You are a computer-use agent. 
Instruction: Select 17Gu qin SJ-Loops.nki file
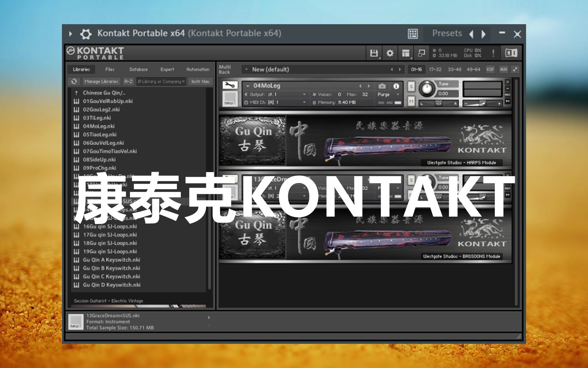click(110, 235)
